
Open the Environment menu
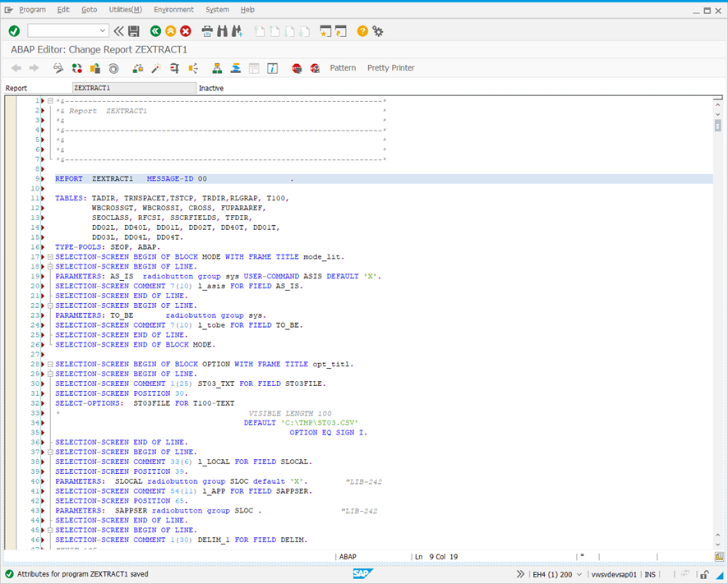[x=173, y=10]
